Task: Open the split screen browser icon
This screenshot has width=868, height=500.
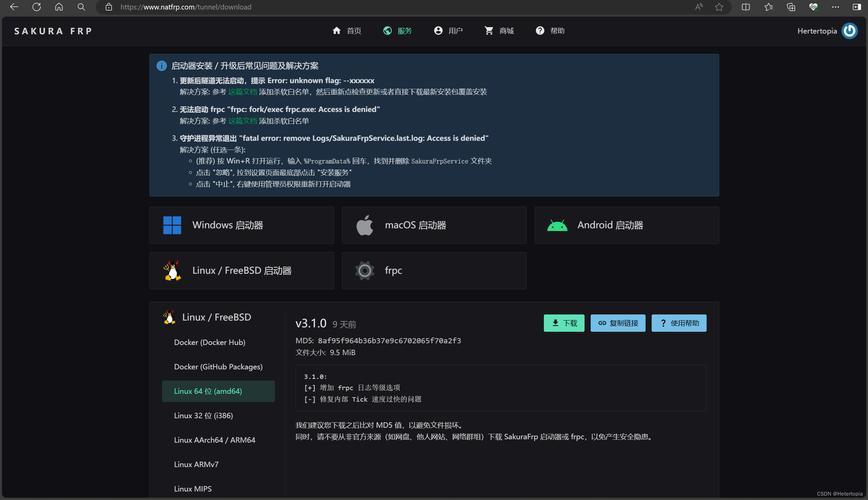Action: coord(746,7)
